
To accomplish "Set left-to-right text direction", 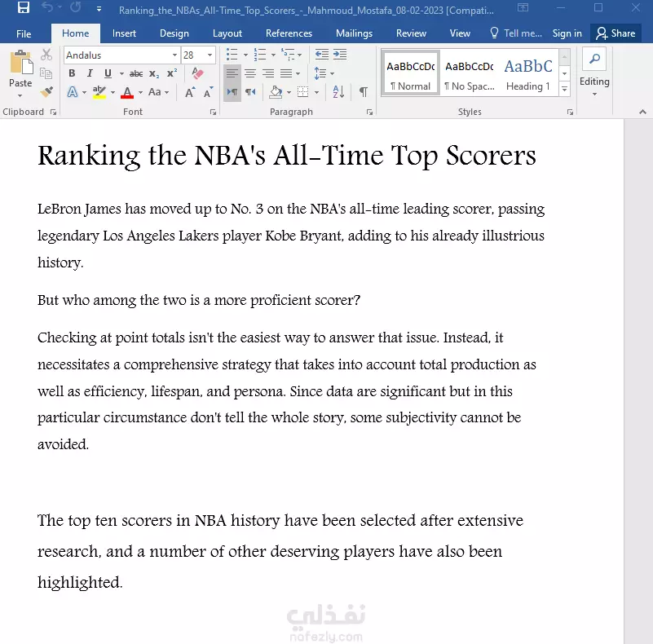I will 232,92.
